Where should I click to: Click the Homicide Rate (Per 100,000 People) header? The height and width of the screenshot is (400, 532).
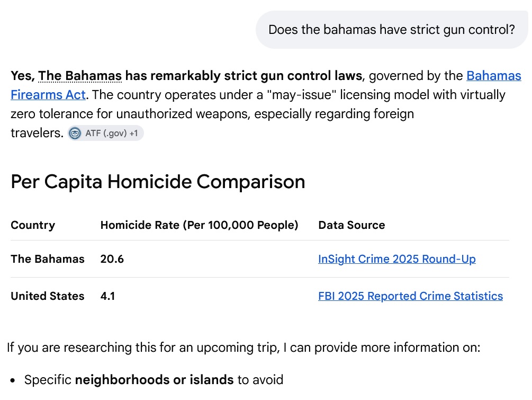coord(199,225)
